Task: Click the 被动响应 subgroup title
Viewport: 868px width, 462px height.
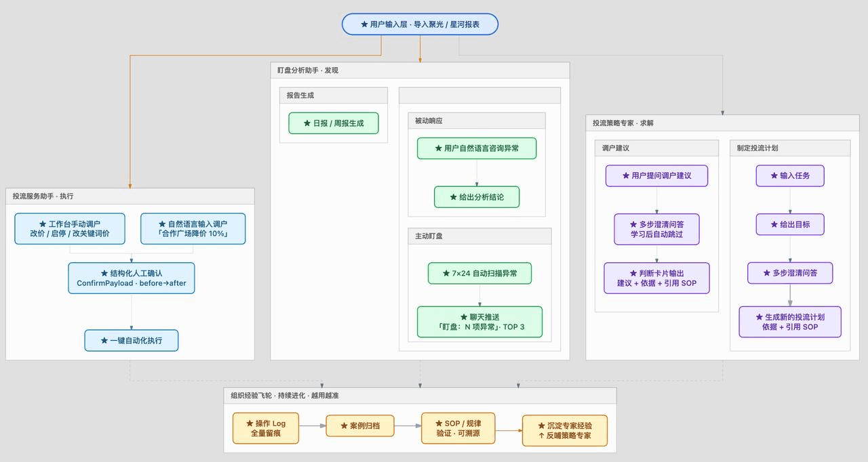Action: (429, 121)
